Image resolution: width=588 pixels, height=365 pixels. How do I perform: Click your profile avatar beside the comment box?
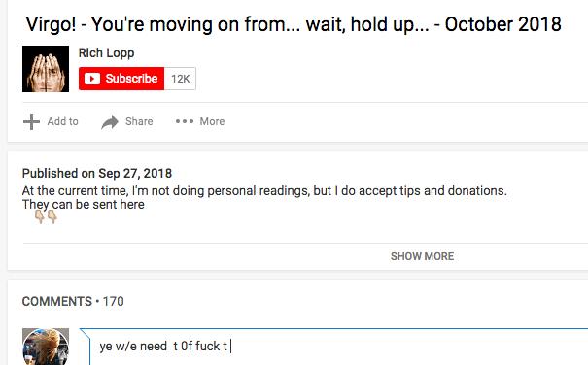pos(46,347)
